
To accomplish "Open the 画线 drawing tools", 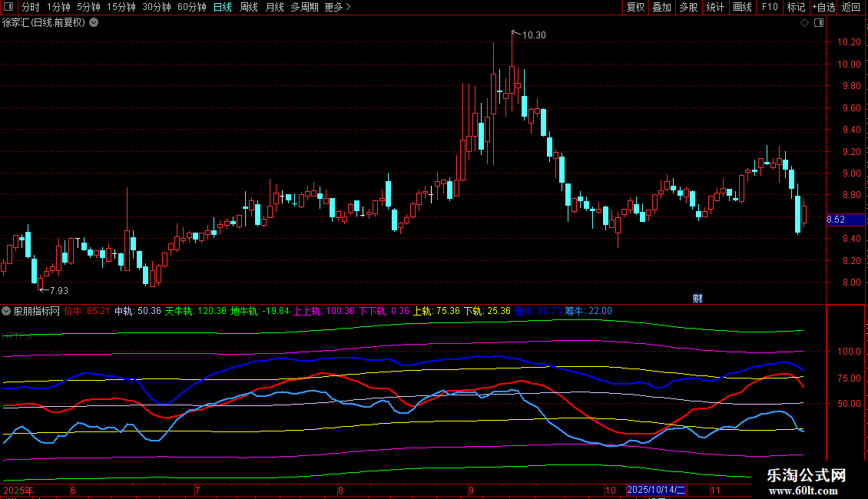I will click(742, 7).
